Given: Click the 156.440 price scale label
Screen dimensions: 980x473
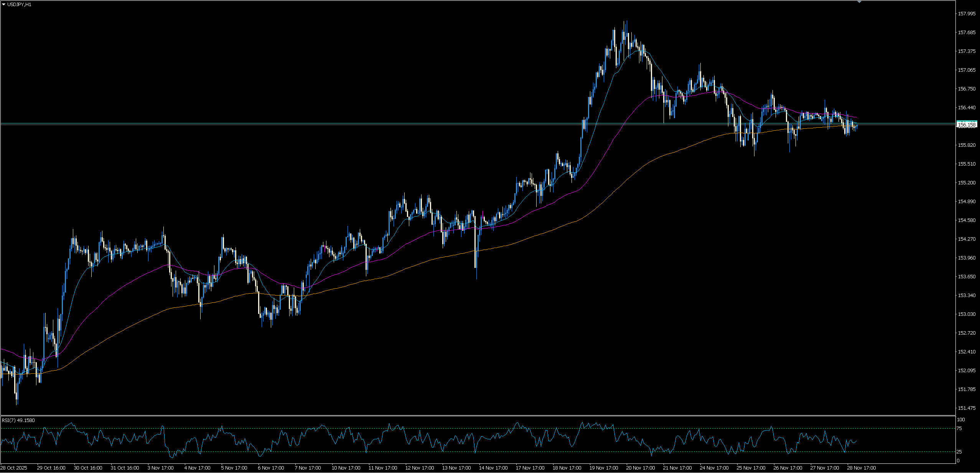Looking at the screenshot, I should click(967, 108).
